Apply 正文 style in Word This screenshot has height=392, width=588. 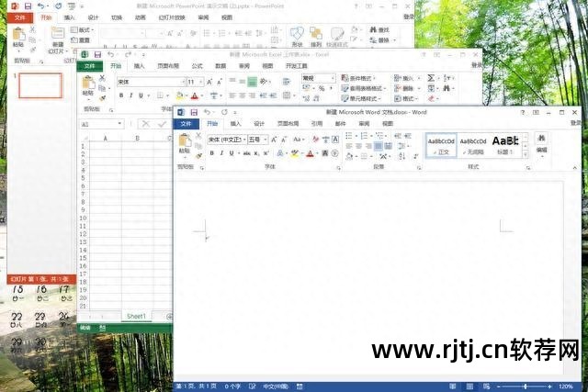coord(441,145)
